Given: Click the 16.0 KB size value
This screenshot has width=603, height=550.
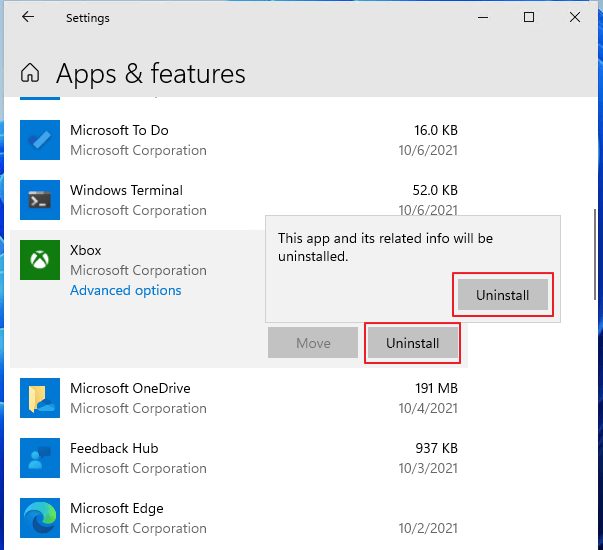Looking at the screenshot, I should (x=436, y=130).
